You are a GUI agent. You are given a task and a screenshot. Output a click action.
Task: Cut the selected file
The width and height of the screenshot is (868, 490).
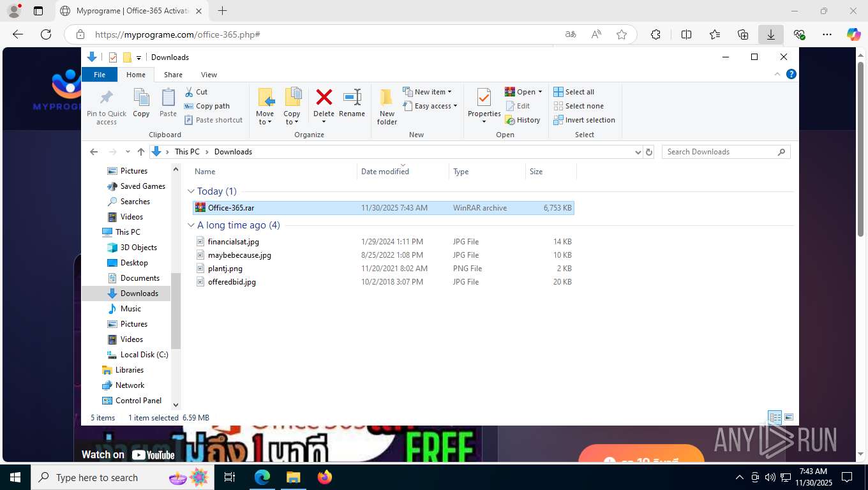pos(196,92)
